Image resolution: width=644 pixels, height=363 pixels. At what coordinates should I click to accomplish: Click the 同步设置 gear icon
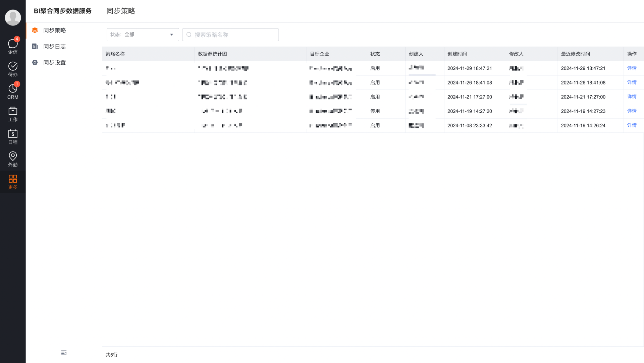(35, 62)
